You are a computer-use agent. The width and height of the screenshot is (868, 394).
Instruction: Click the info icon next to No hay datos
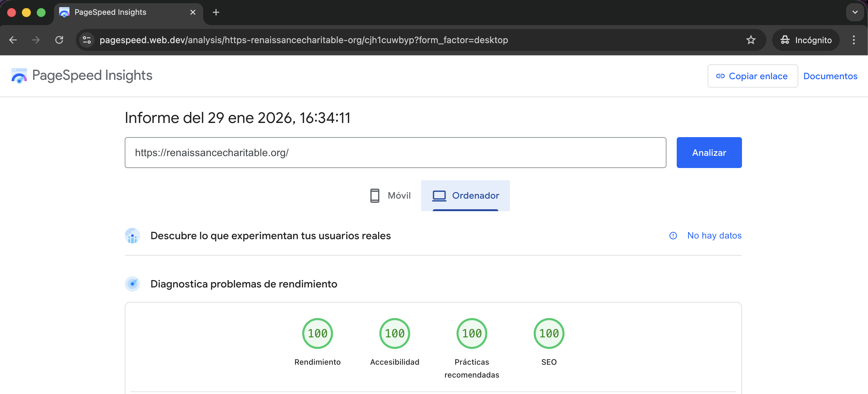pyautogui.click(x=673, y=235)
